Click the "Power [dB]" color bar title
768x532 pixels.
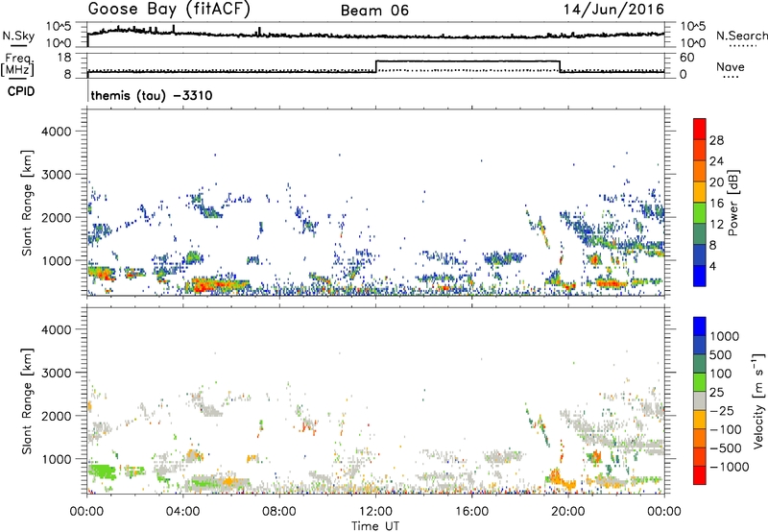point(732,203)
